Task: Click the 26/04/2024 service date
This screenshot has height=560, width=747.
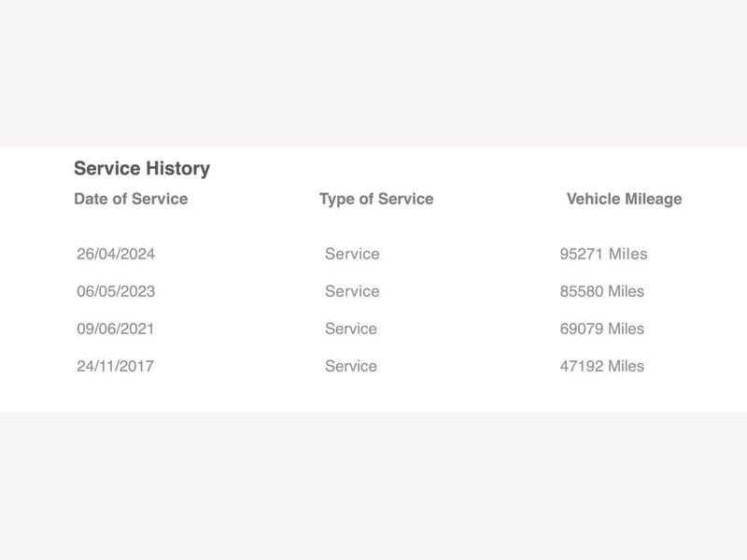Action: [116, 254]
